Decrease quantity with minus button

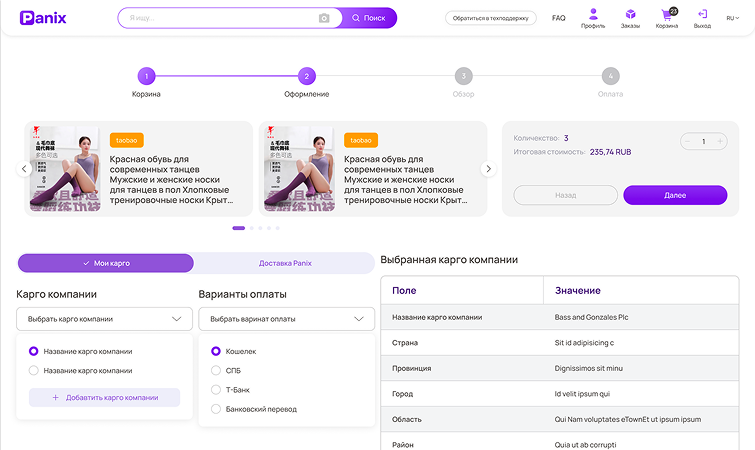point(688,141)
